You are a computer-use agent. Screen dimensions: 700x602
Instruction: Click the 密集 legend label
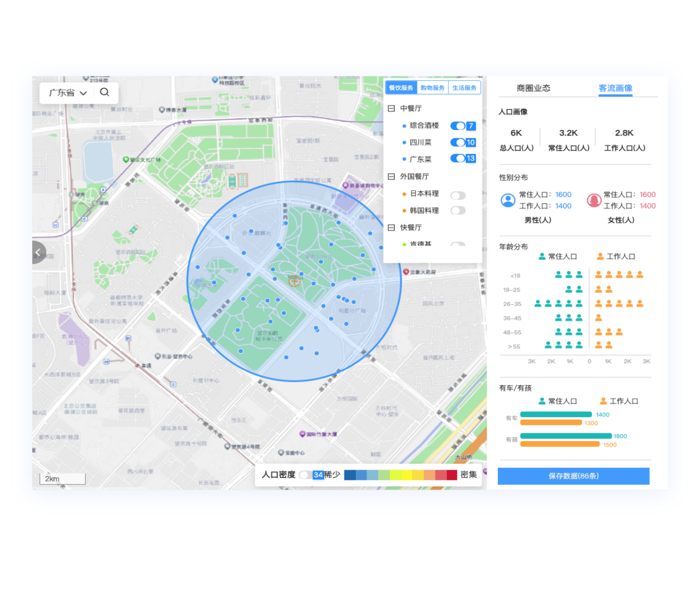tap(468, 475)
